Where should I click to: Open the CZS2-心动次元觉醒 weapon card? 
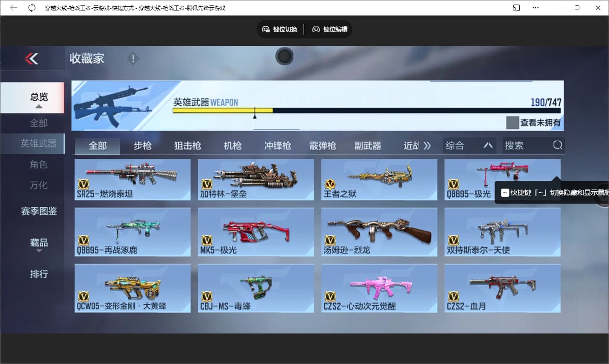pyautogui.click(x=379, y=288)
